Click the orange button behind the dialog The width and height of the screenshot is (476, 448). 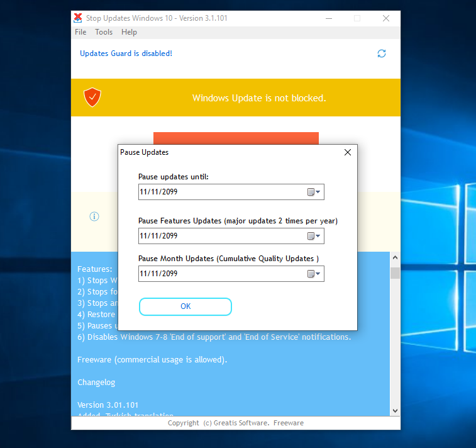coord(236,138)
